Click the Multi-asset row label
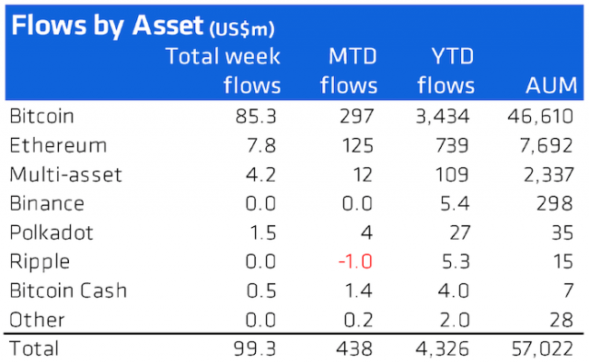The image size is (589, 364). 65,175
